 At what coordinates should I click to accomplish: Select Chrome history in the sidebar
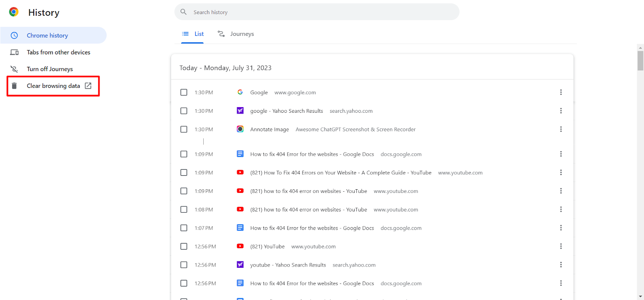pyautogui.click(x=54, y=35)
